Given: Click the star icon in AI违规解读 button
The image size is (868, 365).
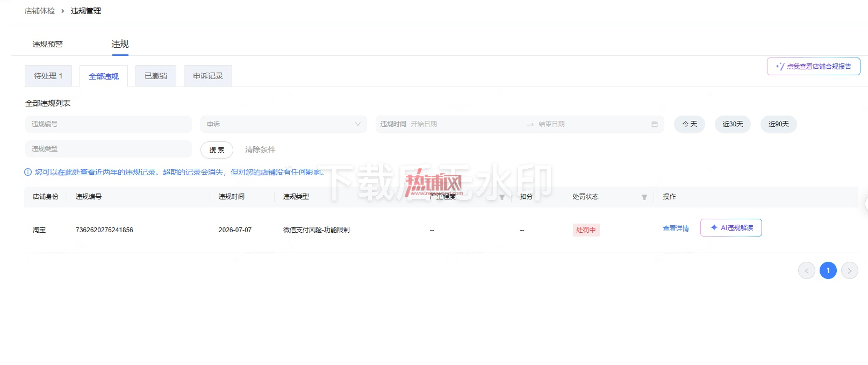Looking at the screenshot, I should click(x=714, y=227).
